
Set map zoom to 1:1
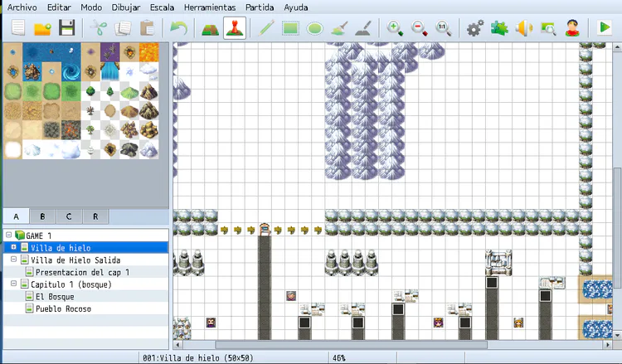443,28
